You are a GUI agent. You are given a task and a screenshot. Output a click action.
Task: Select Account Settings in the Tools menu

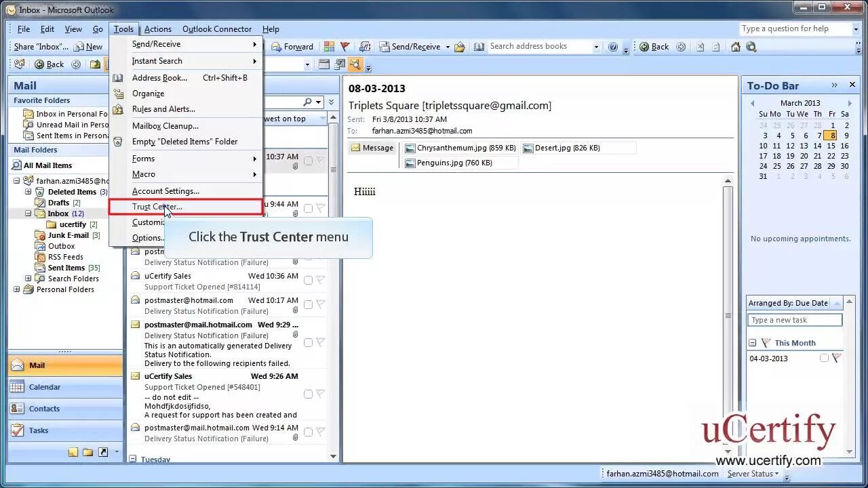tap(186, 191)
